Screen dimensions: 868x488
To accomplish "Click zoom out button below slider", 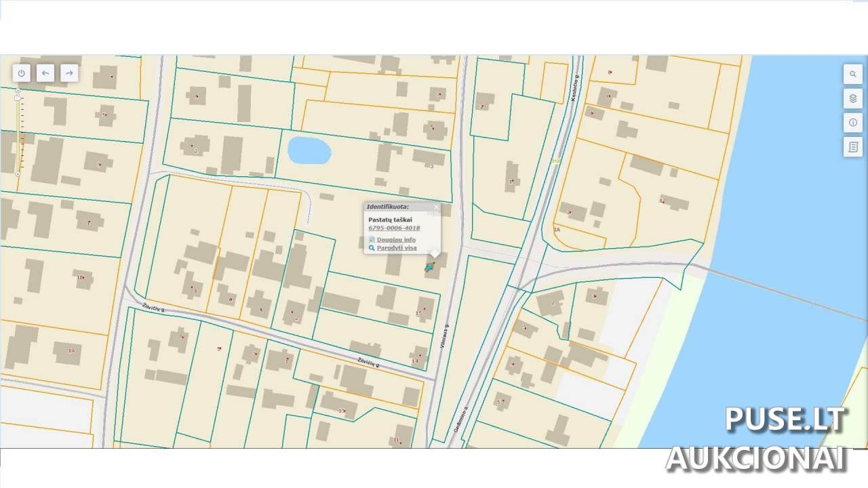I will pyautogui.click(x=18, y=174).
